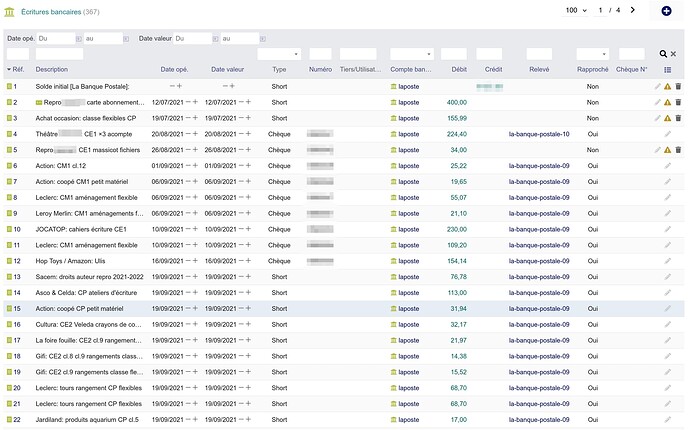Sort by Réf. column header

[18, 70]
